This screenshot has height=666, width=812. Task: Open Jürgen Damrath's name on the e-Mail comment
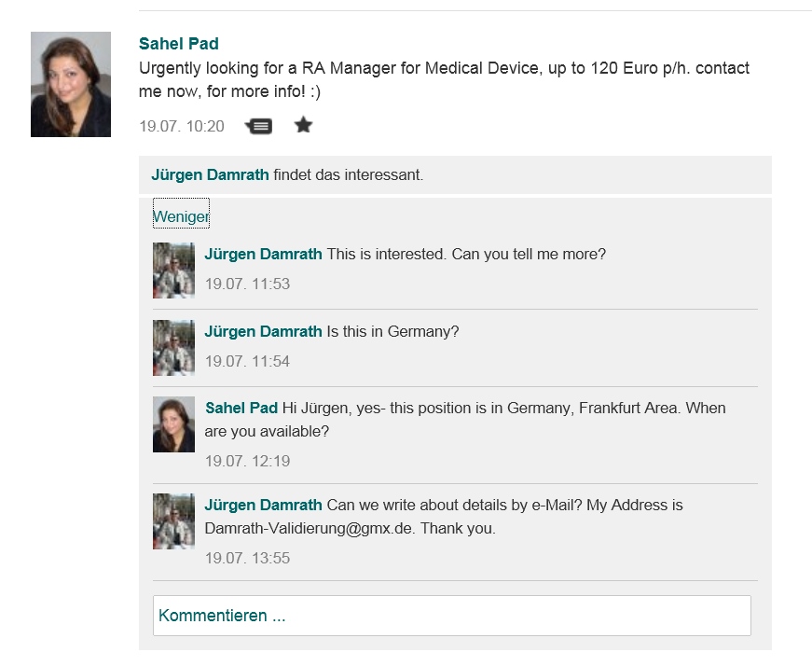coord(263,505)
